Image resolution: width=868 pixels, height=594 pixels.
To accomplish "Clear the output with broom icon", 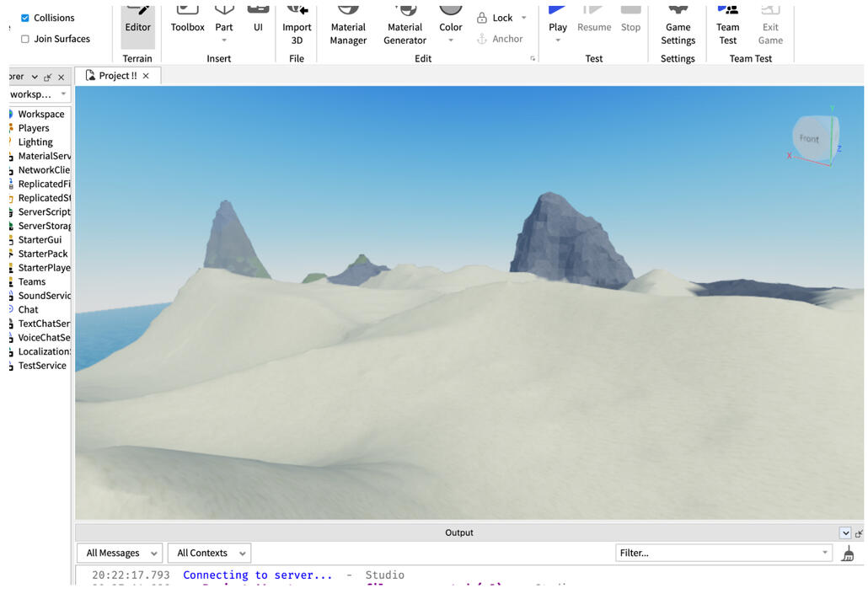I will [848, 554].
